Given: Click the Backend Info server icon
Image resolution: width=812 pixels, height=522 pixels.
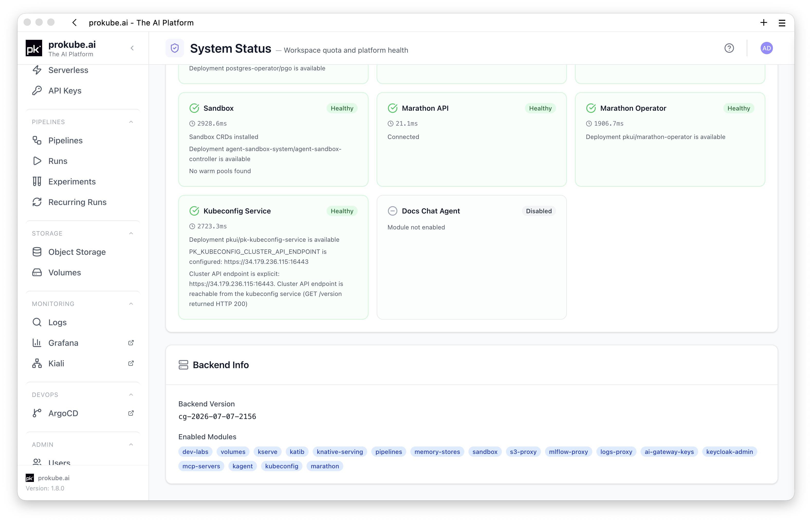Looking at the screenshot, I should [x=183, y=365].
